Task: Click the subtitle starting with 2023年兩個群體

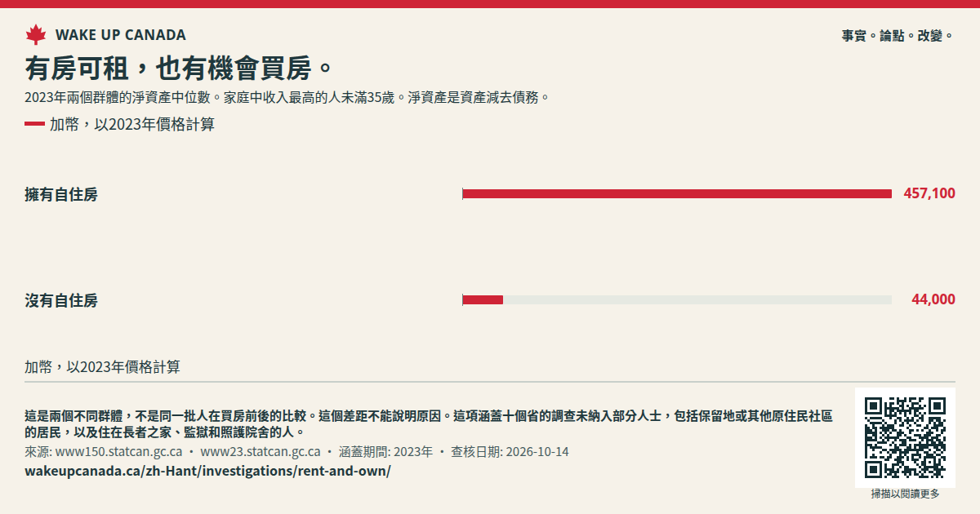Action: click(287, 98)
